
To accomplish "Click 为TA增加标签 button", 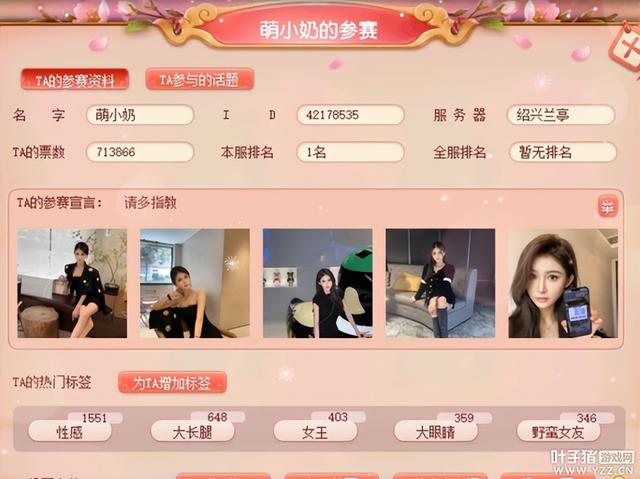I will [172, 382].
